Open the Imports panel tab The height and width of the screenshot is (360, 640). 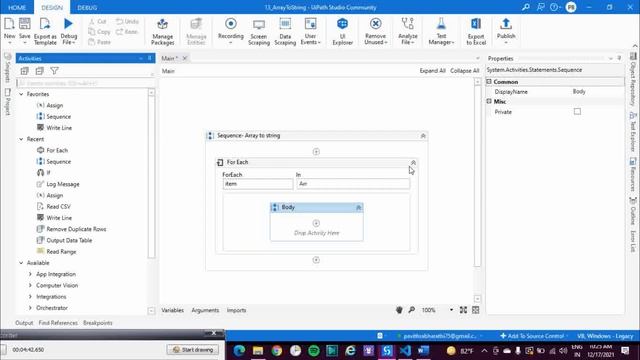(236, 310)
